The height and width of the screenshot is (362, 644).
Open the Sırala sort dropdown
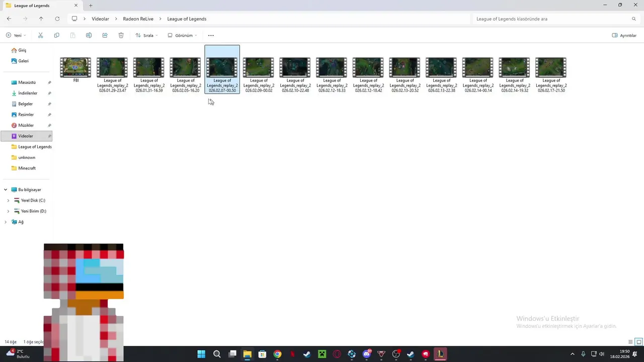pyautogui.click(x=146, y=35)
